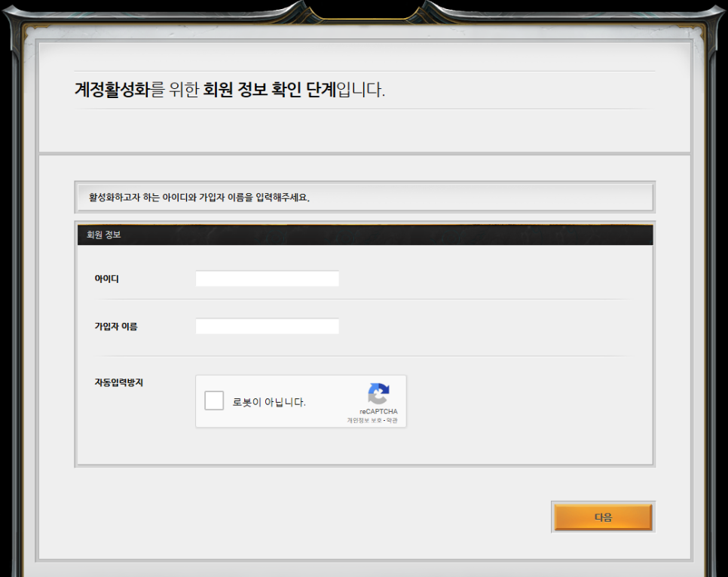Focus the '가입자 이름' input field
The width and height of the screenshot is (728, 577).
click(267, 327)
